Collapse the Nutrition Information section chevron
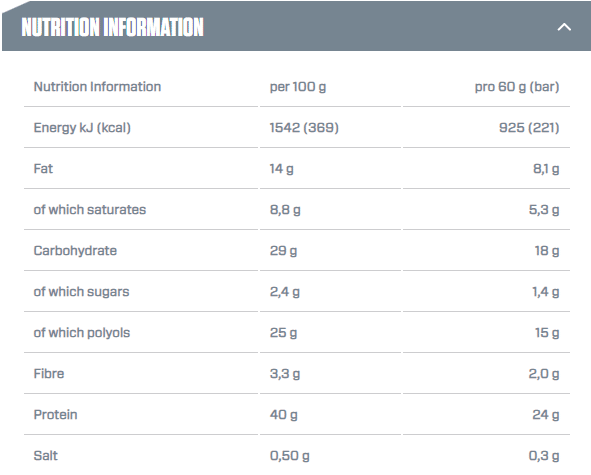 564,27
